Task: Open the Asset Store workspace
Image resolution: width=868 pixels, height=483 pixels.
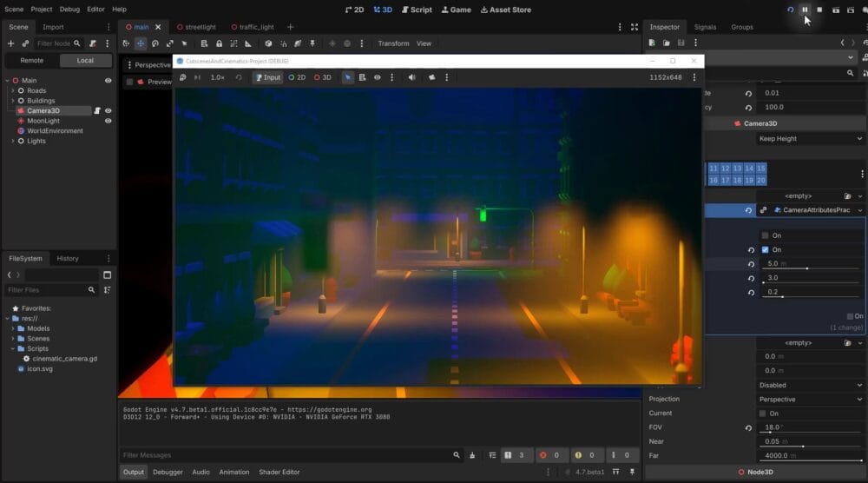Action: 506,10
